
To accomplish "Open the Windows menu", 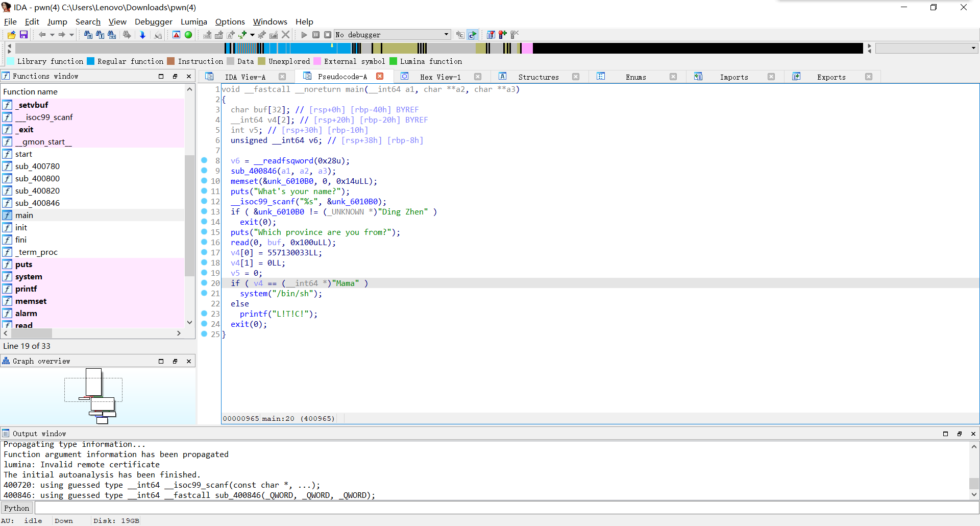I will point(270,21).
